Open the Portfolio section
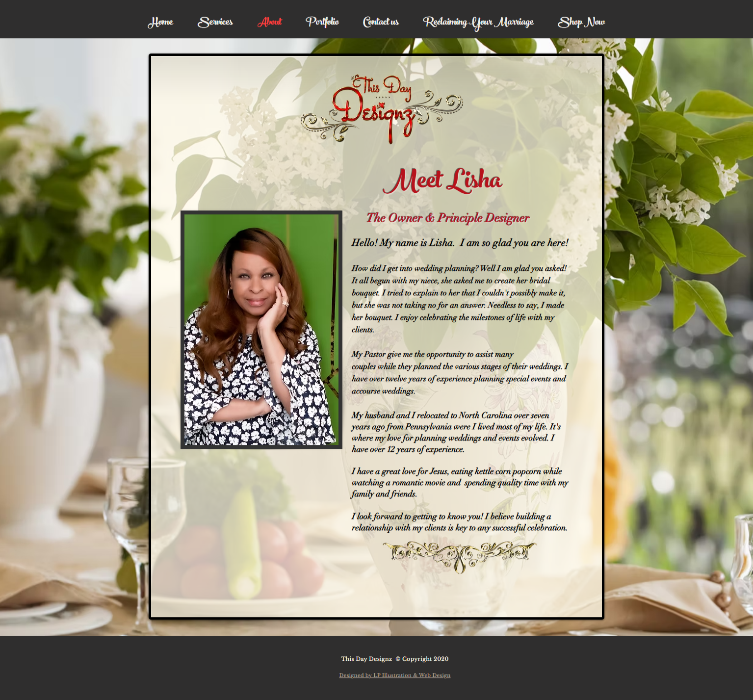The width and height of the screenshot is (753, 700). tap(322, 22)
